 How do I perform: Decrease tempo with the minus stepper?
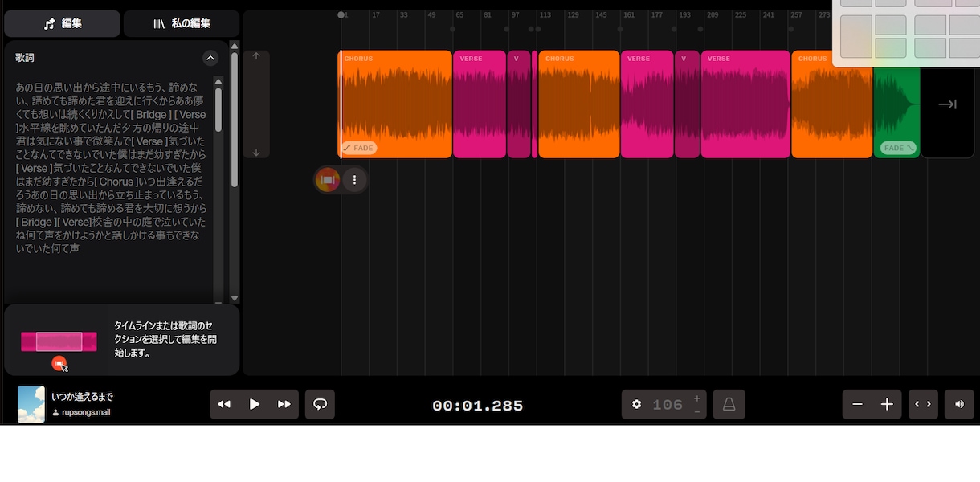click(696, 411)
